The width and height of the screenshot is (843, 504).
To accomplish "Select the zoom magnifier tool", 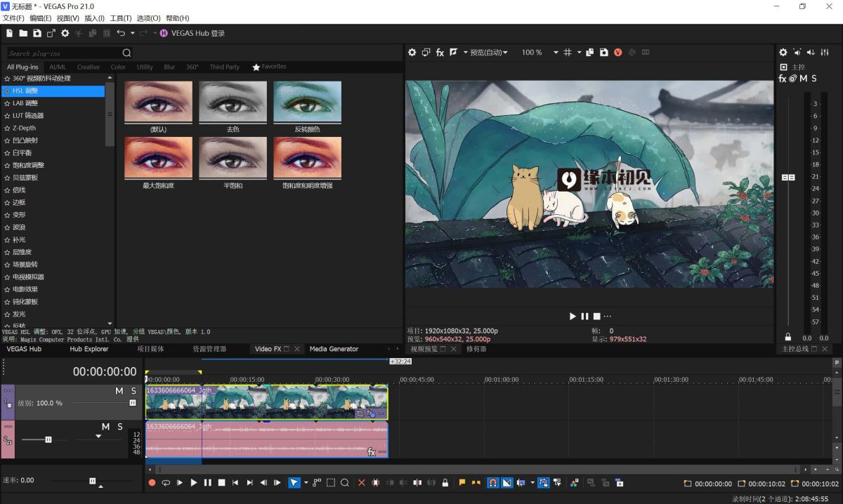I will point(345,483).
